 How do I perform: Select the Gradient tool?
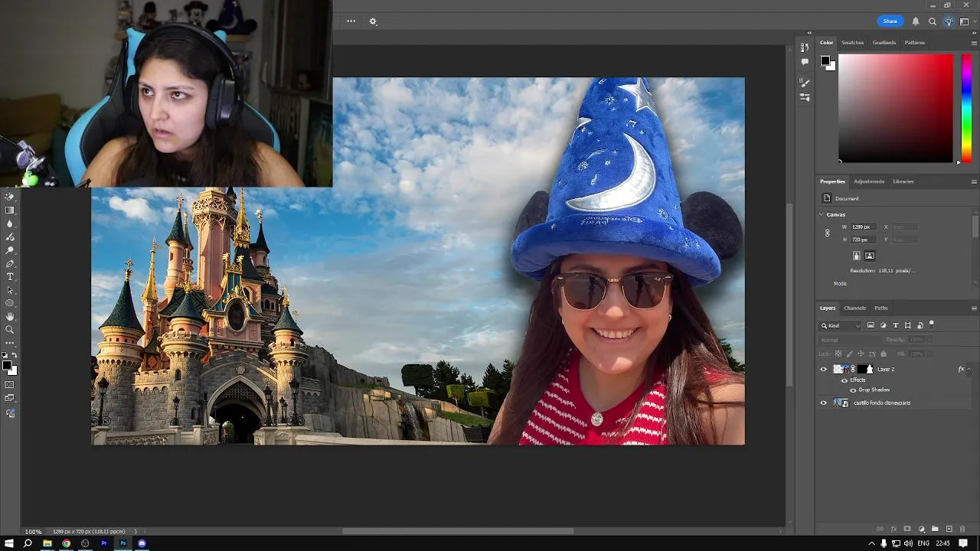tap(10, 210)
